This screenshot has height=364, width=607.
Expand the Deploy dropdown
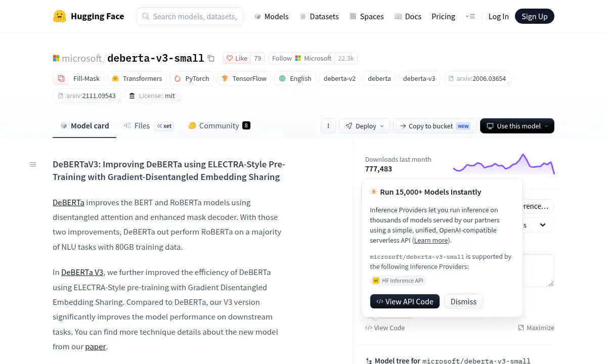365,126
